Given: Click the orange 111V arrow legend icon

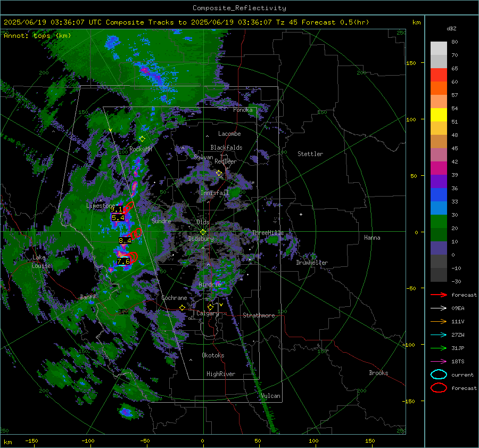Looking at the screenshot, I should click(439, 321).
